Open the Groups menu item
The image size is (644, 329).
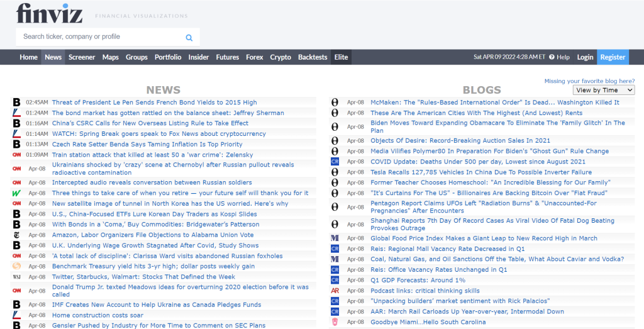pos(136,57)
